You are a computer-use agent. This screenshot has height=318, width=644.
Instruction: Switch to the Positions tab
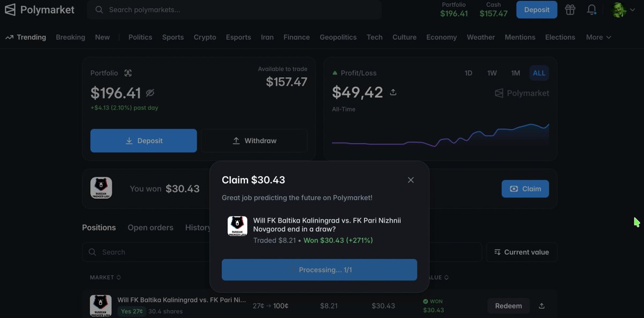point(99,227)
